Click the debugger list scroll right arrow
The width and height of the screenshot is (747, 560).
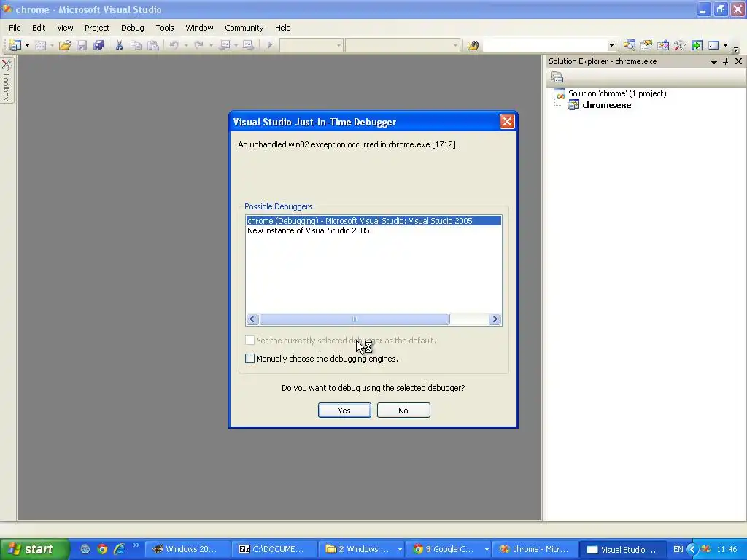pyautogui.click(x=495, y=319)
